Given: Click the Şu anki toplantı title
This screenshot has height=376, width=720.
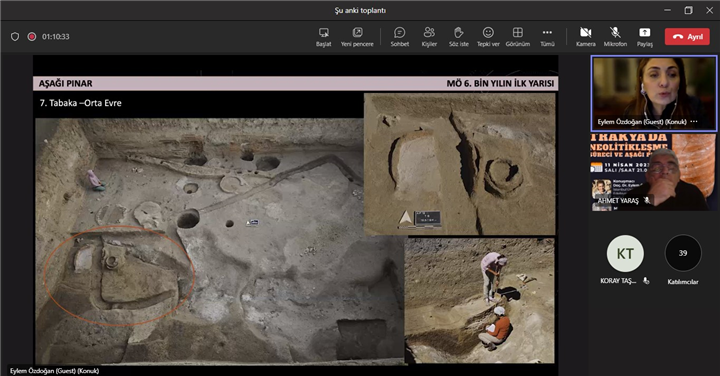Looking at the screenshot, I should 360,10.
